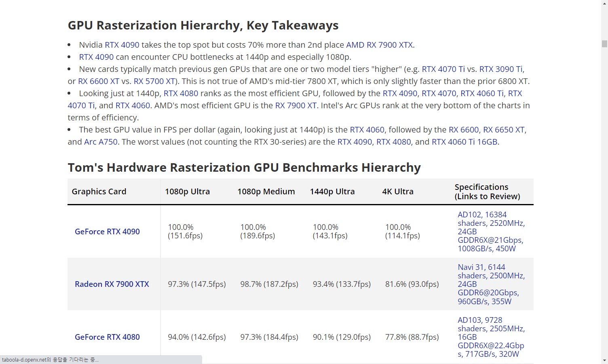The height and width of the screenshot is (364, 608).
Task: Click 'GPU Rasterization Hierarchy, Key Takeaways' heading
Action: coord(203,25)
